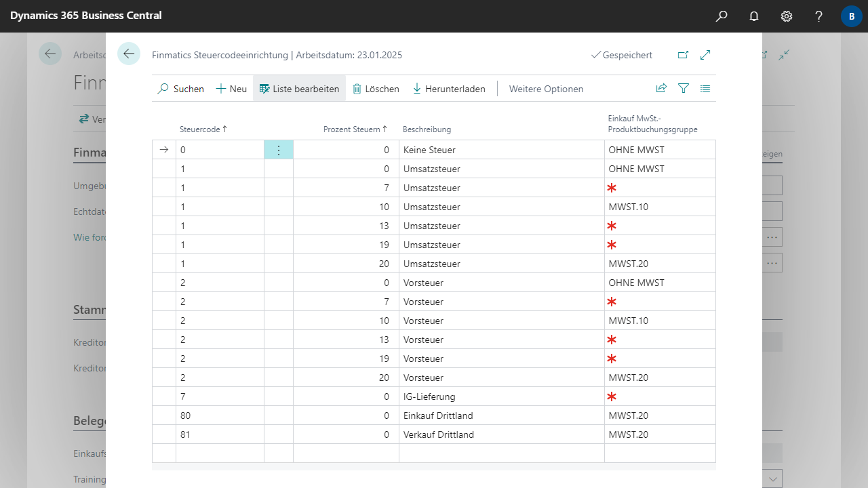Click the help question mark icon
Screen dimensions: 868x488
[818, 16]
